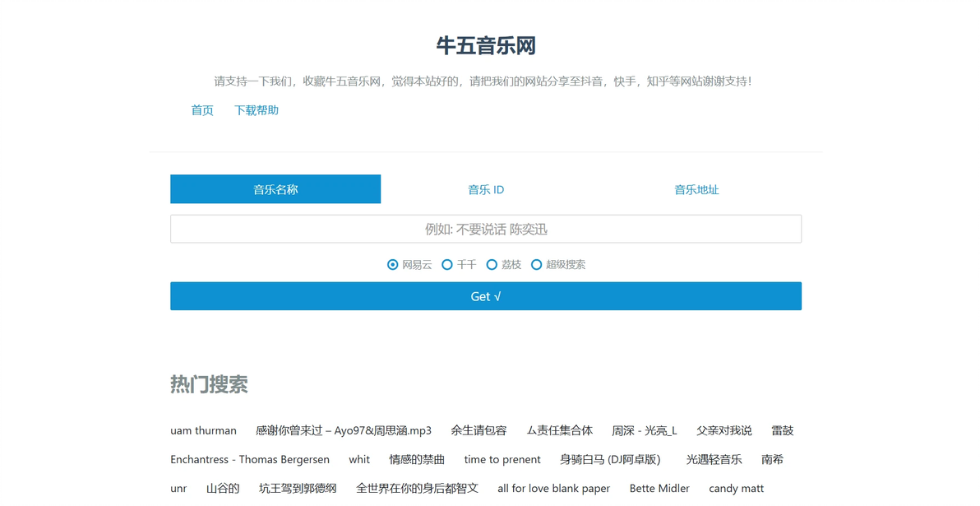
Task: Select the 荔枝 radio option
Action: tap(492, 265)
